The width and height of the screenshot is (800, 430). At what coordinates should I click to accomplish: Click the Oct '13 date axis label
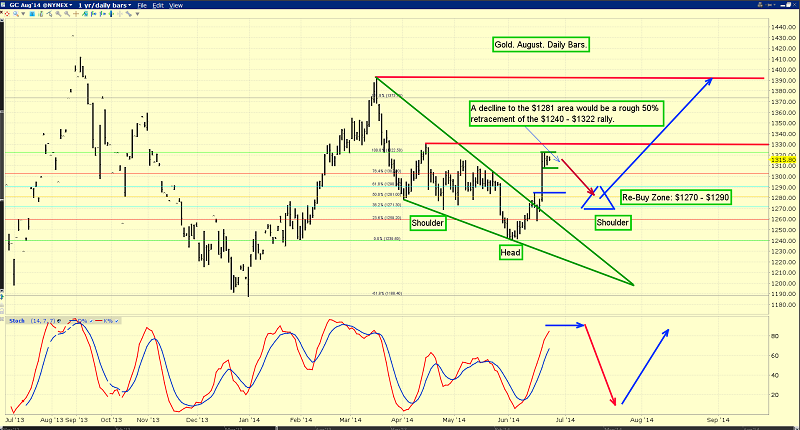point(112,420)
